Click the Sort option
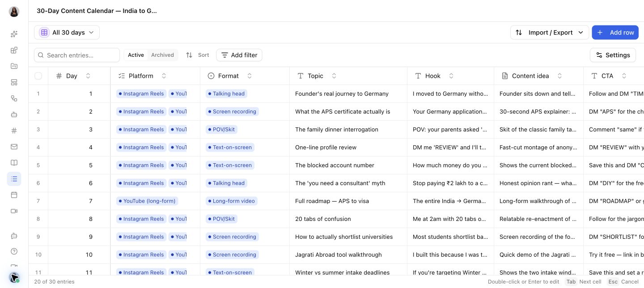Viewport: 644px width, 288px height. [x=198, y=55]
